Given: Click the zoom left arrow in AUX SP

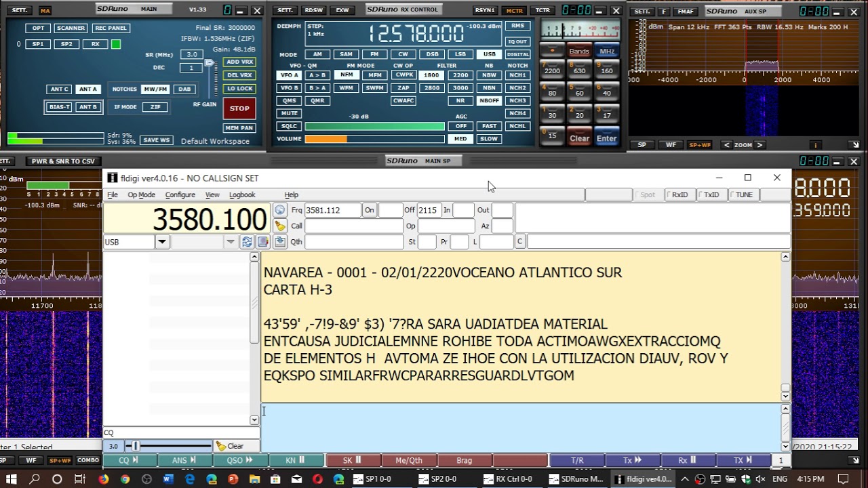Looking at the screenshot, I should point(727,145).
